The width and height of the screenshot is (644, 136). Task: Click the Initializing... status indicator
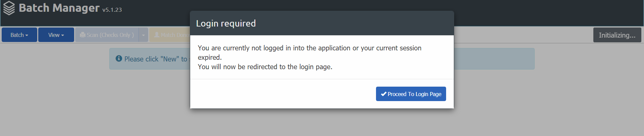[617, 35]
